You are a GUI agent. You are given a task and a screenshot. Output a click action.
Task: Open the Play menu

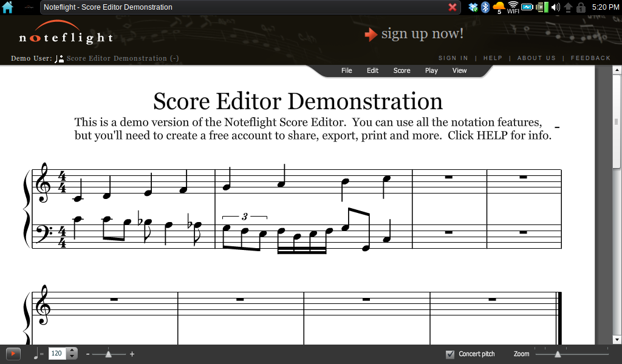(x=431, y=70)
